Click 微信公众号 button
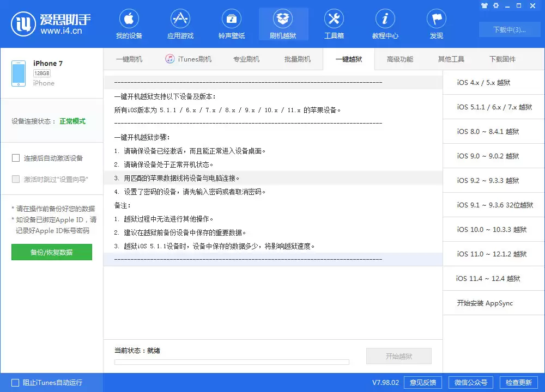Image resolution: width=545 pixels, height=392 pixels. point(471,383)
